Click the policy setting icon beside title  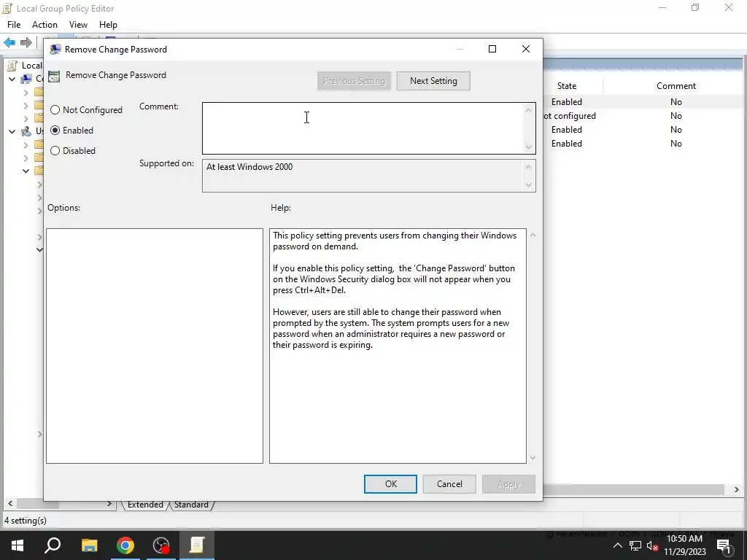[x=54, y=76]
